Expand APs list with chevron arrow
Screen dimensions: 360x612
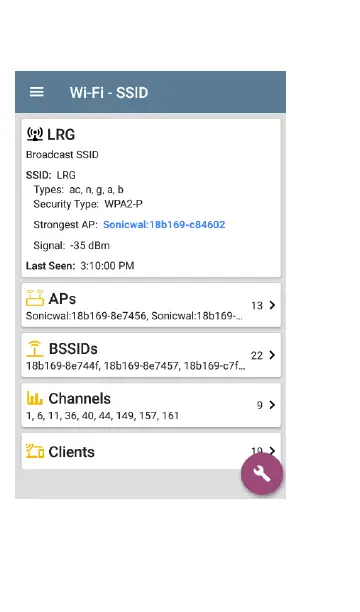(x=272, y=305)
